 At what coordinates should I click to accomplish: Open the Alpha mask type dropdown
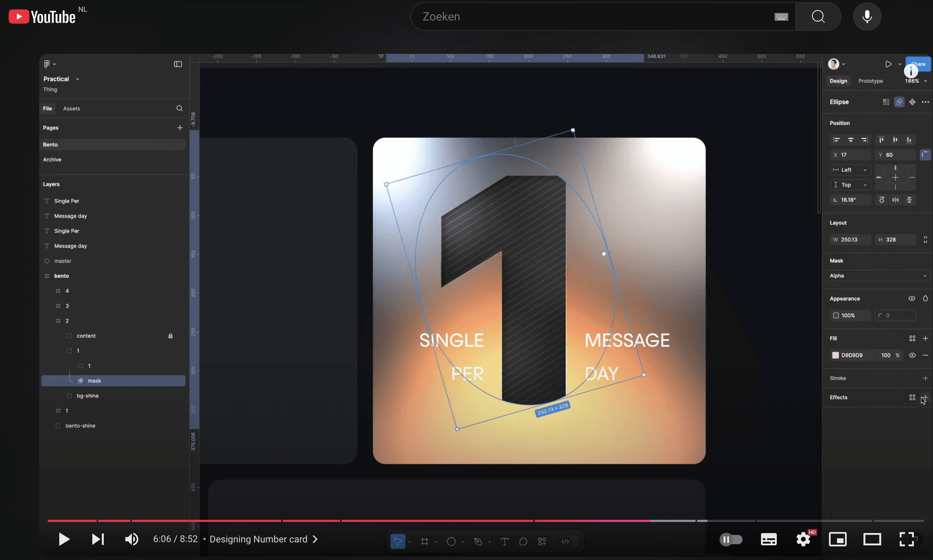click(x=878, y=276)
